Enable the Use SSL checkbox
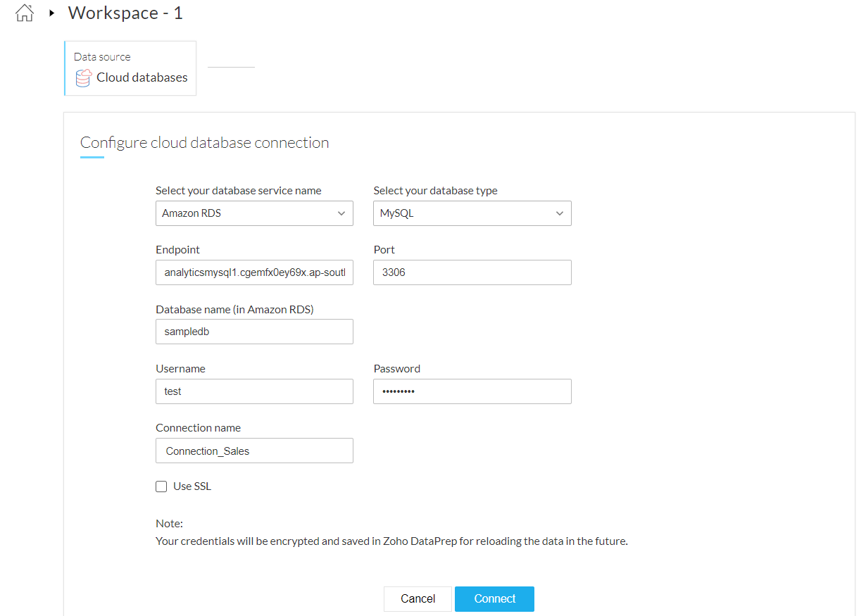 pos(162,486)
